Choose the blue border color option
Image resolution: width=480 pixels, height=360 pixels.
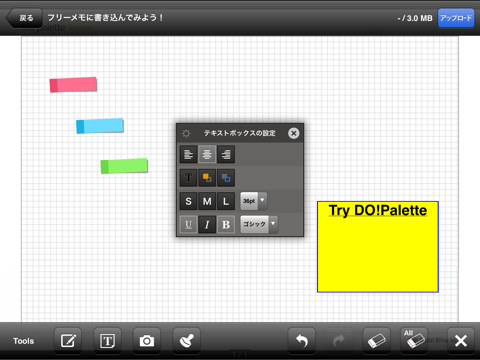[226, 178]
